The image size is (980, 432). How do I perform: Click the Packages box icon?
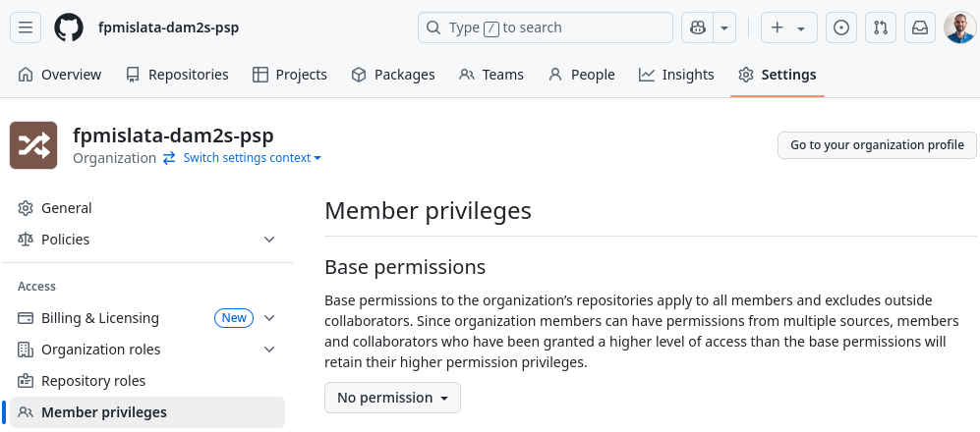tap(359, 75)
